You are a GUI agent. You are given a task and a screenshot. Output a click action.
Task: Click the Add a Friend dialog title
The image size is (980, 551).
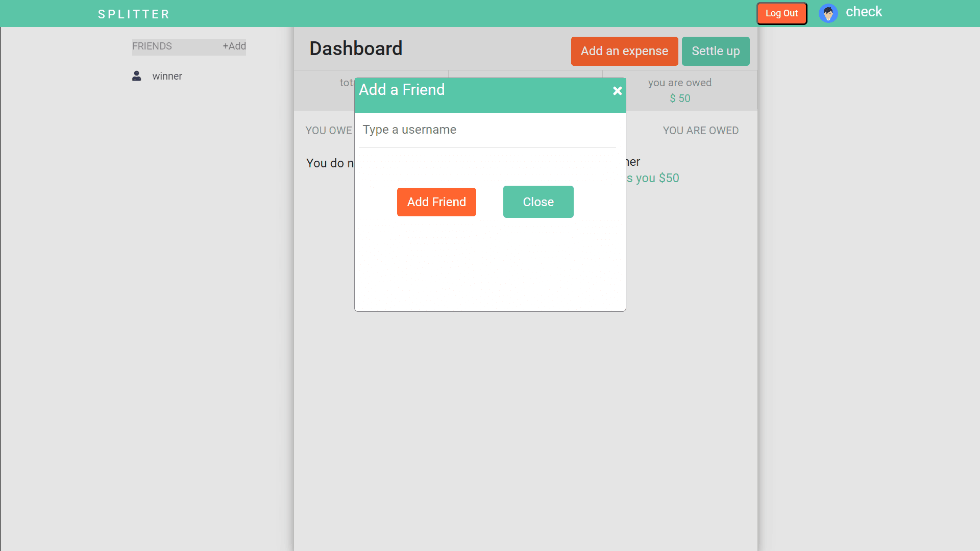[x=402, y=90]
